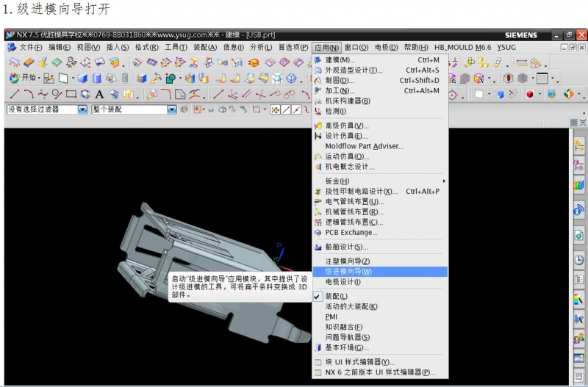Image resolution: width=588 pixels, height=387 pixels.
Task: Click the Arc curve tool icon
Action: pyautogui.click(x=29, y=94)
